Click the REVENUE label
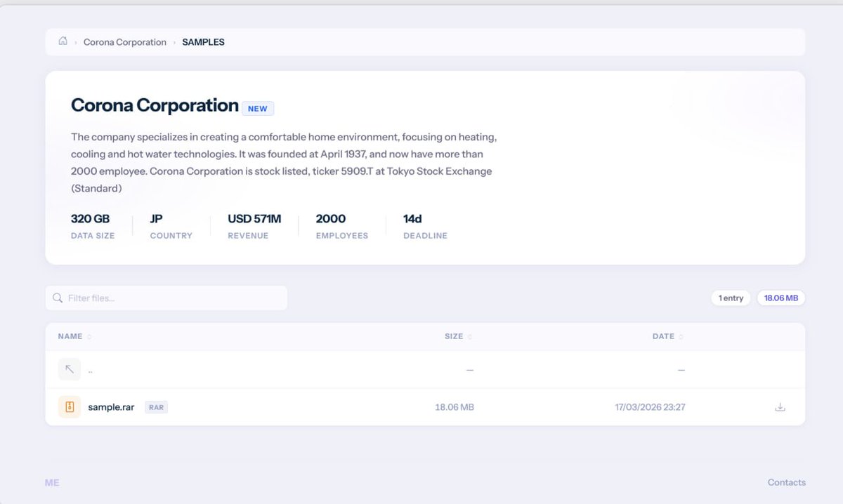This screenshot has width=843, height=504. tap(248, 236)
